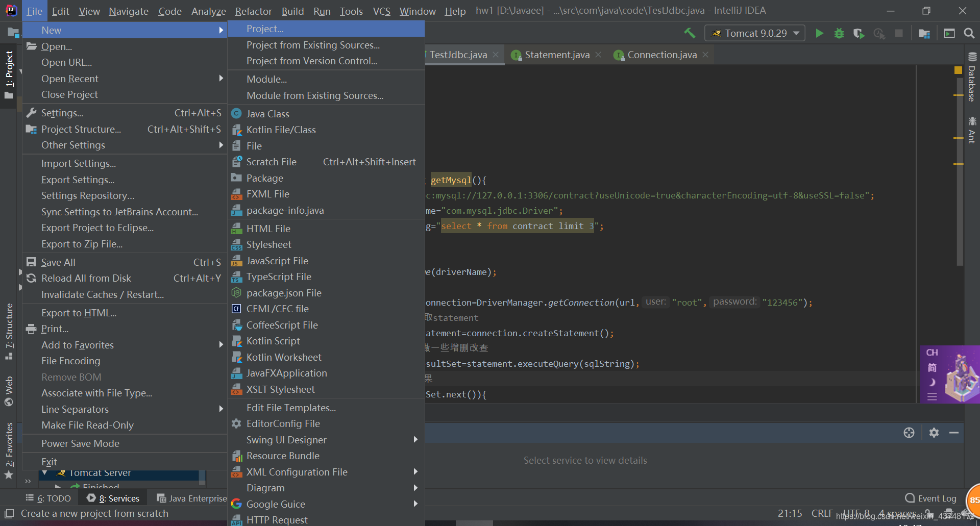Screen dimensions: 980x526
Task: Close the TestJdbc.java tab
Action: click(x=496, y=55)
